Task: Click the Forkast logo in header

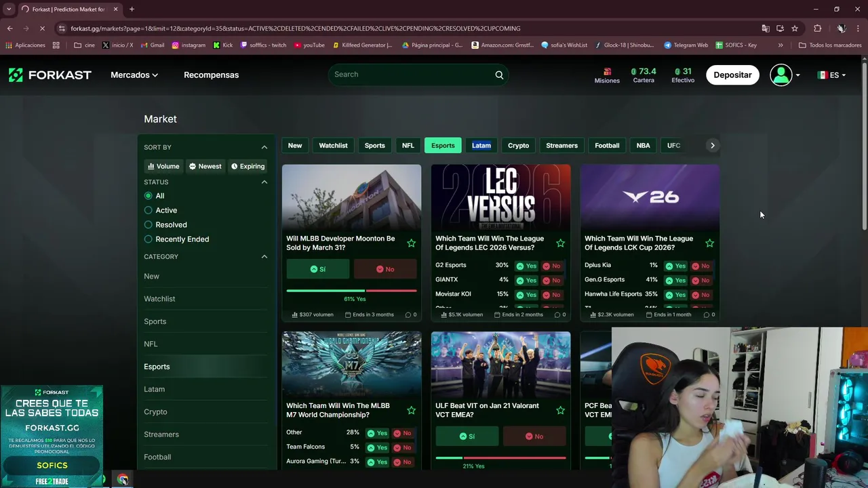Action: 50,75
